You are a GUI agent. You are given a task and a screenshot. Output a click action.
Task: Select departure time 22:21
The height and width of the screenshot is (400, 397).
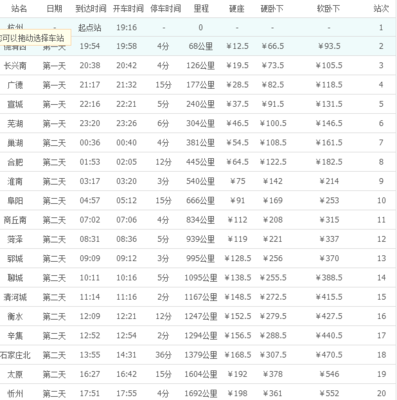(126, 104)
